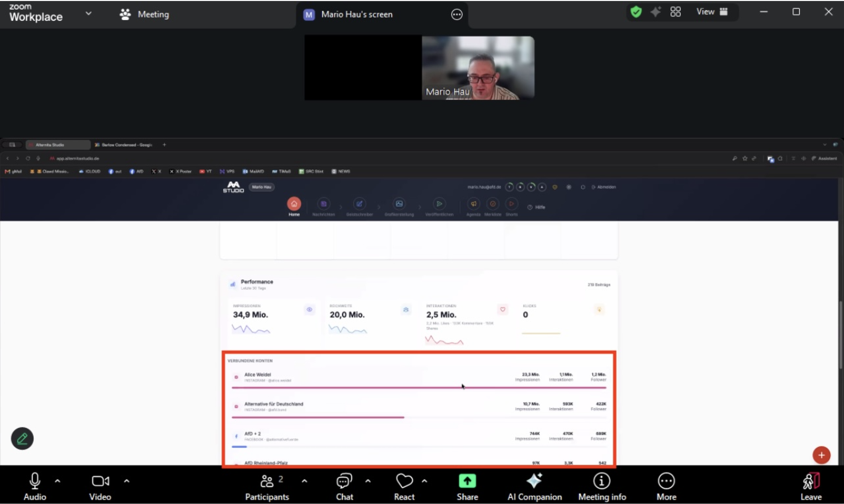
Task: Toggle the sun light-mode icon in Studio header
Action: [x=569, y=187]
